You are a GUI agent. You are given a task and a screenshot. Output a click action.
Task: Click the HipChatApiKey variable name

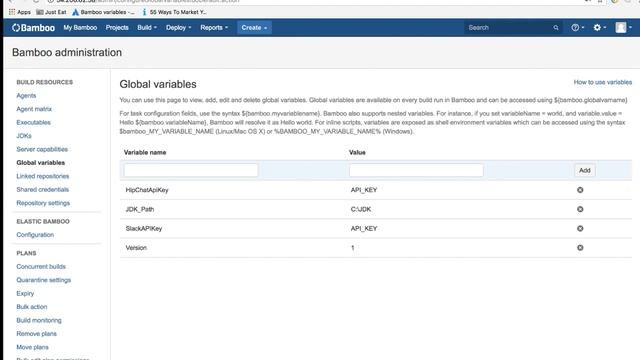(x=147, y=190)
